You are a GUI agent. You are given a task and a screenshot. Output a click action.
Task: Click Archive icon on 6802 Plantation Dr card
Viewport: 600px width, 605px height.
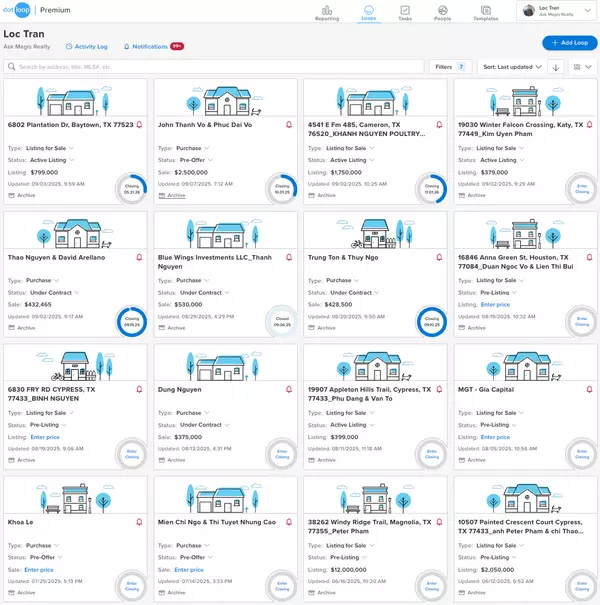pyautogui.click(x=12, y=196)
